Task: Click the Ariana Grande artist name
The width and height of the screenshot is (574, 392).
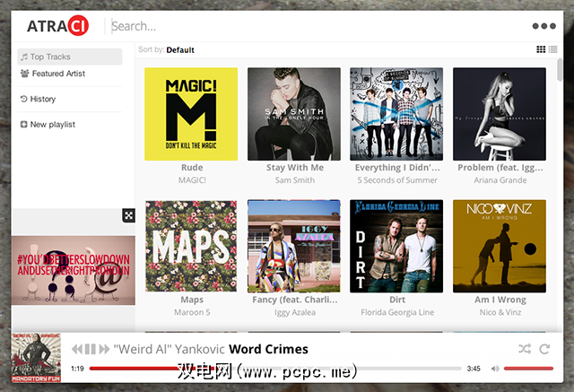Action: pyautogui.click(x=500, y=180)
